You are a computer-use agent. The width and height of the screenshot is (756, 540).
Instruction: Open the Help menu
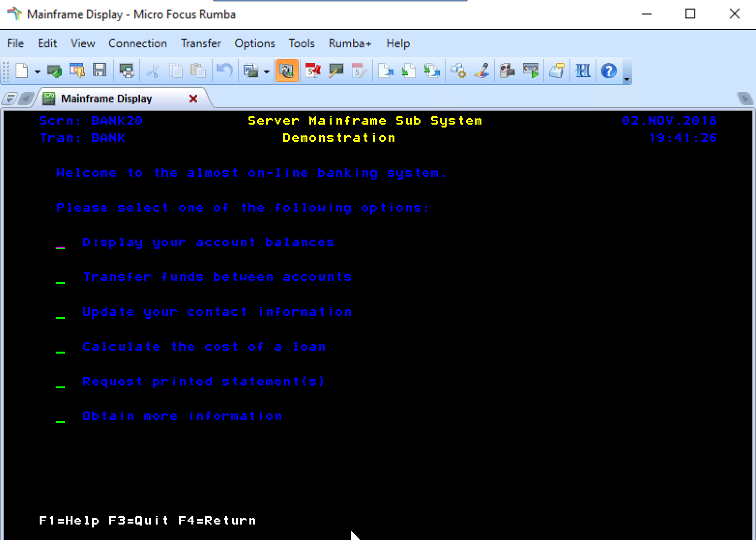point(398,43)
